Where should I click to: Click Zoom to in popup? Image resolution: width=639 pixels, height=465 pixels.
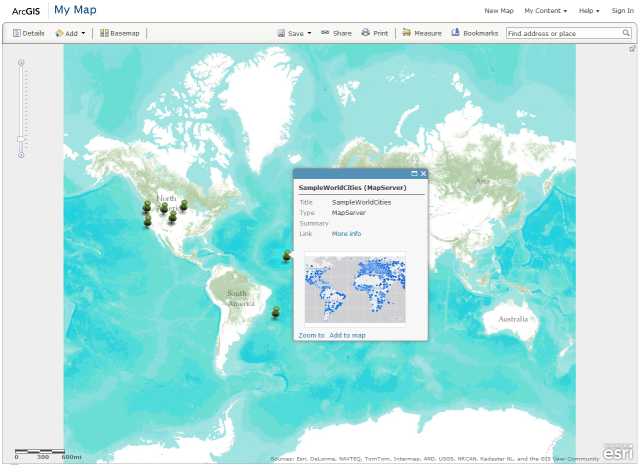[x=311, y=335]
